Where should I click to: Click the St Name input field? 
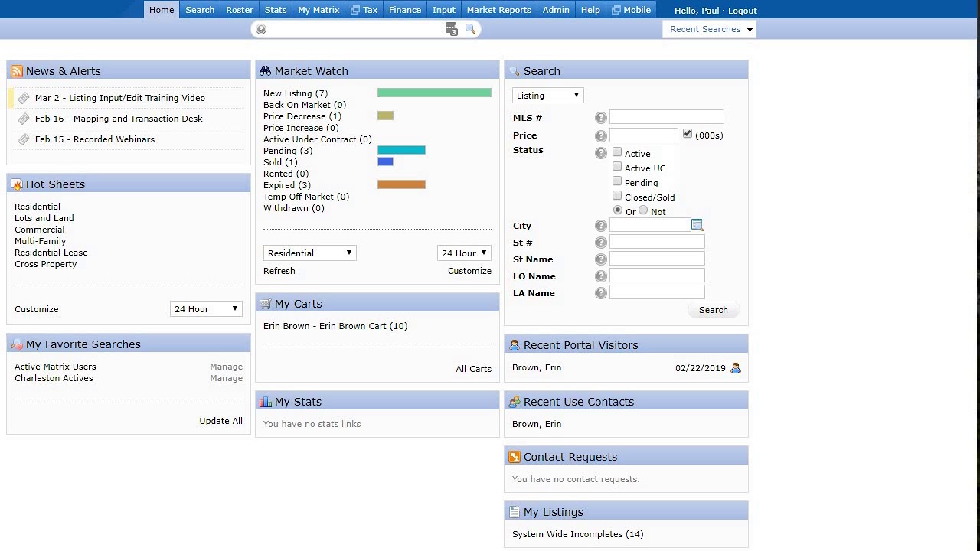pyautogui.click(x=657, y=259)
